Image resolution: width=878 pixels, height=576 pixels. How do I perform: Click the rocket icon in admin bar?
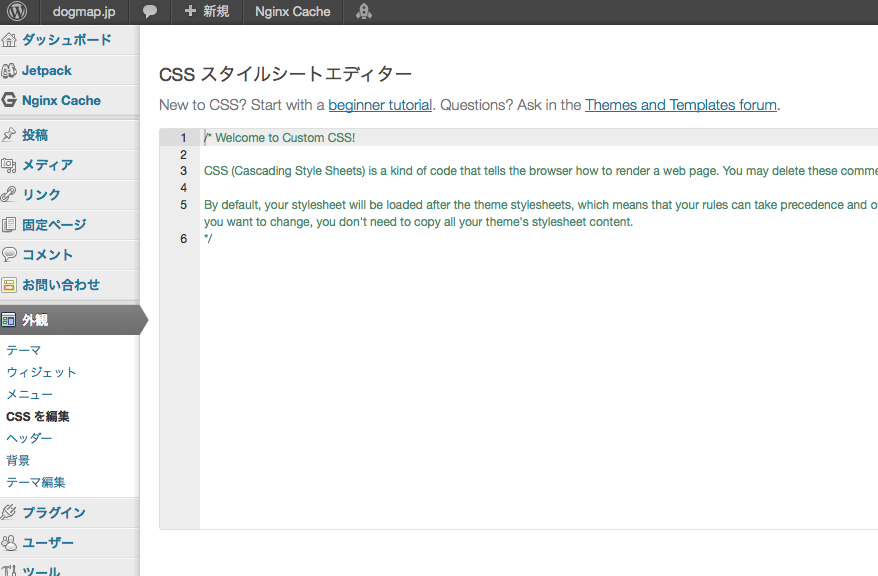coord(364,12)
